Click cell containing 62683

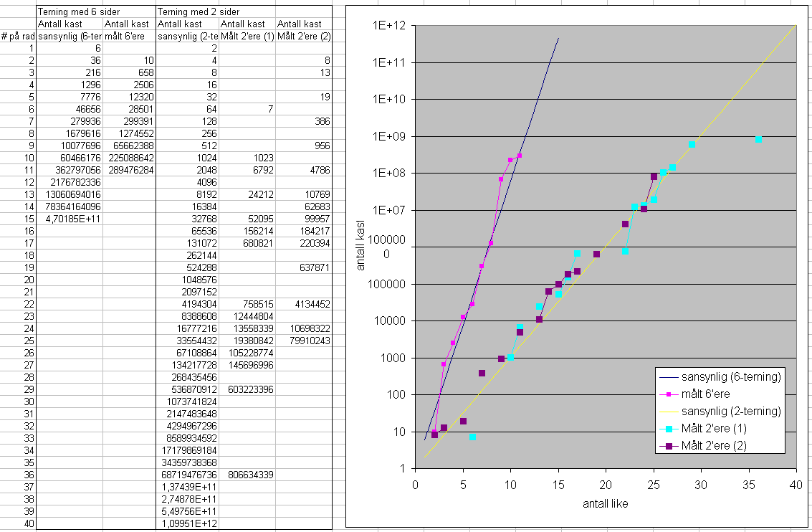tap(303, 206)
